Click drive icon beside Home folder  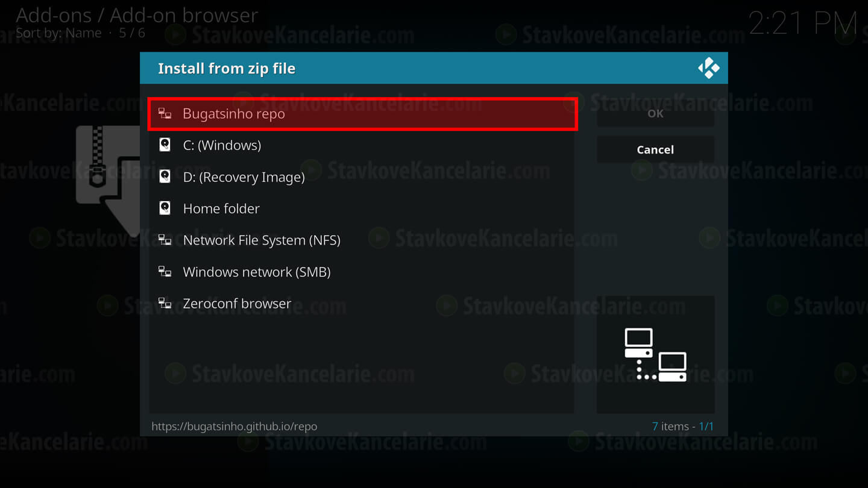(x=165, y=208)
